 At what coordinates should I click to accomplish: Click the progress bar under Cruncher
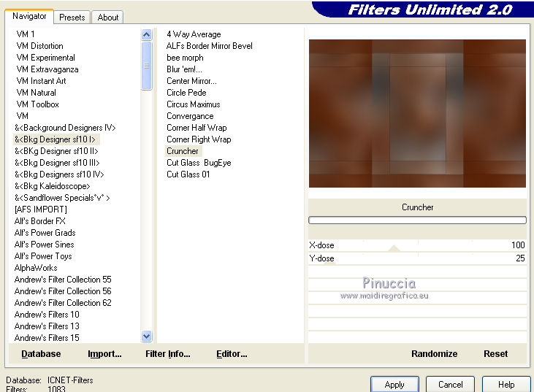point(417,220)
